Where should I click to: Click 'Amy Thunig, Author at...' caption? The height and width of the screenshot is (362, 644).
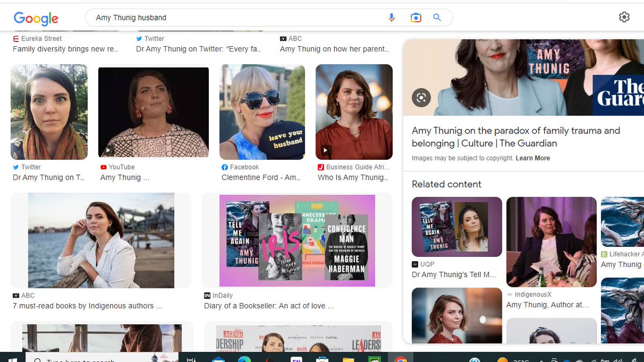[x=547, y=305]
